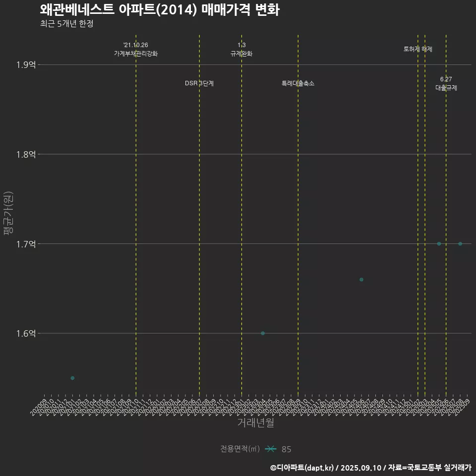Click the chart title "왜관베네스트 아파트(2014) 매매가격 변화"
Viewport: 476px width, 476px height.
click(160, 10)
